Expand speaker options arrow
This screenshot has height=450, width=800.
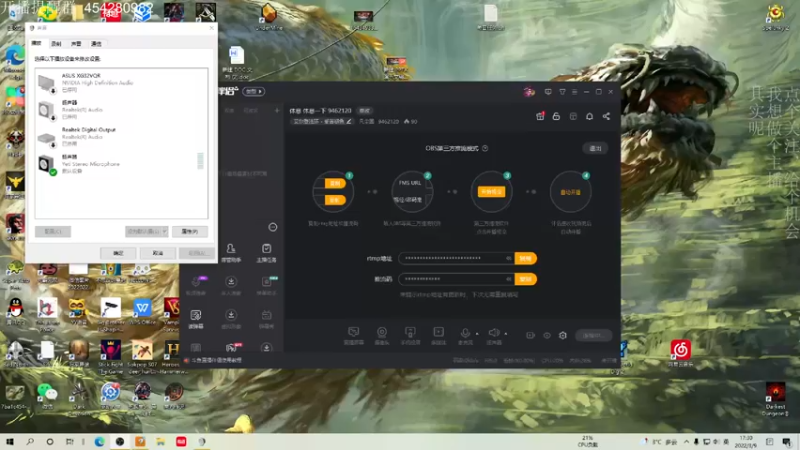tap(506, 334)
